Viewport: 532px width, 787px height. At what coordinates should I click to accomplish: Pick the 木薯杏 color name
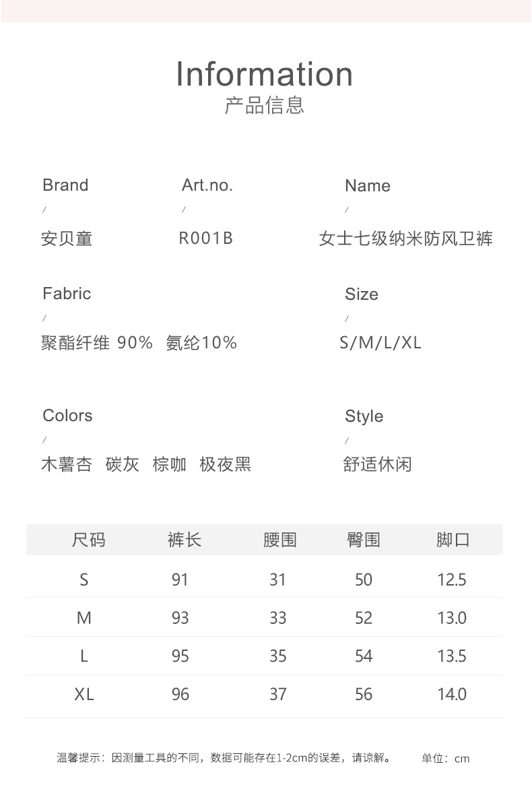coord(67,465)
